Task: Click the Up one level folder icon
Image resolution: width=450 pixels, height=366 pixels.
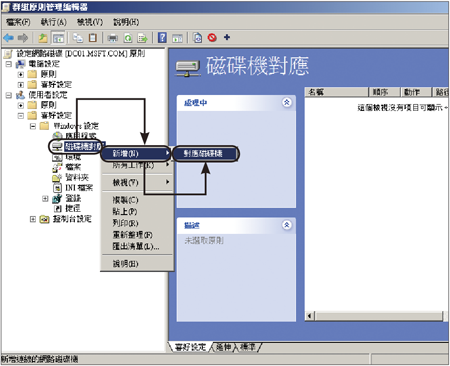Action: 43,38
